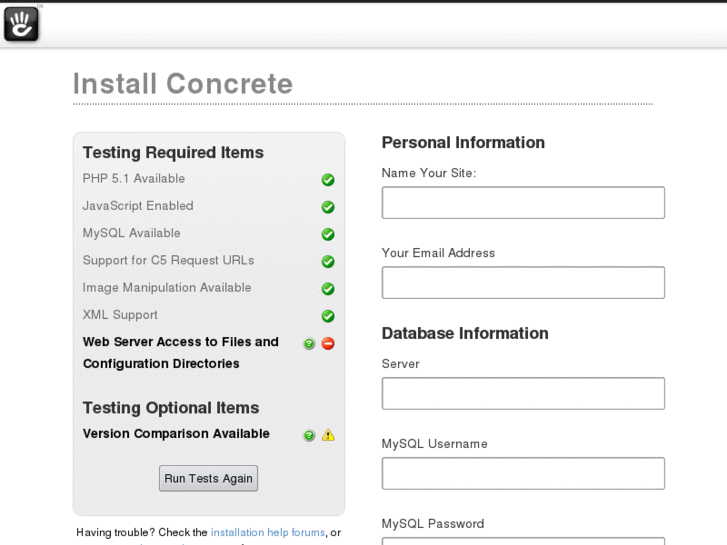The image size is (727, 545).
Task: Click the green check beside JavaScript Enabled
Action: coord(328,207)
